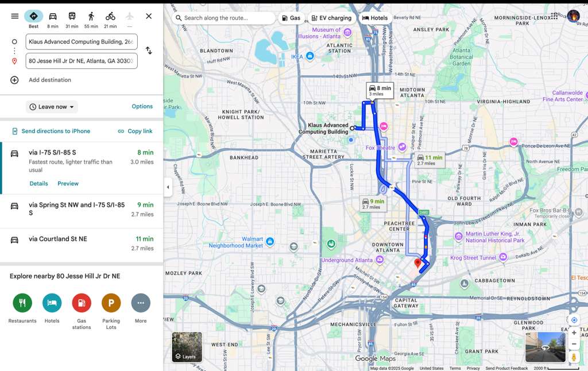
Task: Open the Layers map type thumbnail
Action: click(187, 347)
